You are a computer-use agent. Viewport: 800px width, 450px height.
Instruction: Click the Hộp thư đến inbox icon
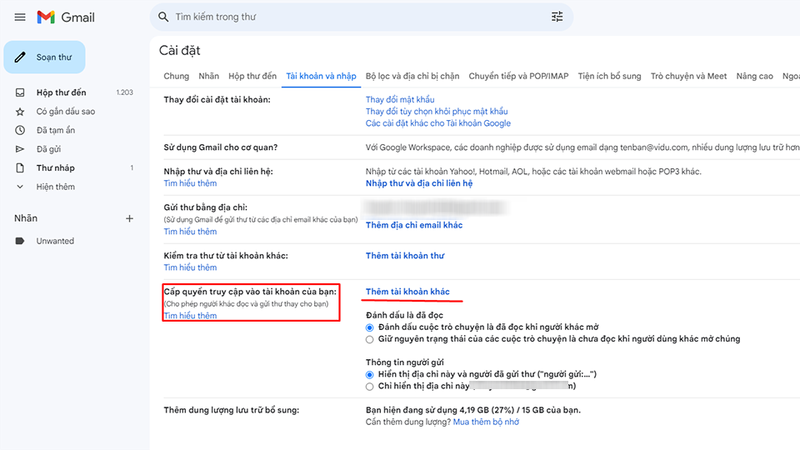pyautogui.click(x=20, y=92)
